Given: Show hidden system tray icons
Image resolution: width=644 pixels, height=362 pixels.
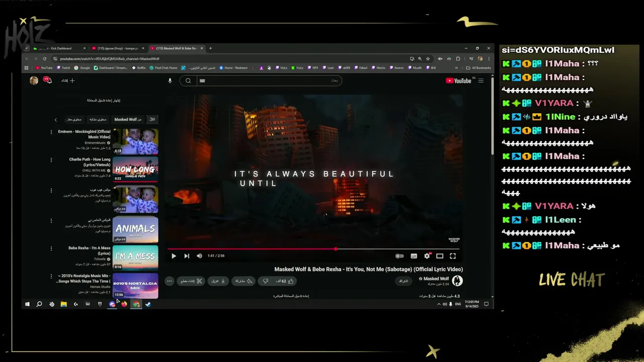Looking at the screenshot, I should (438, 304).
